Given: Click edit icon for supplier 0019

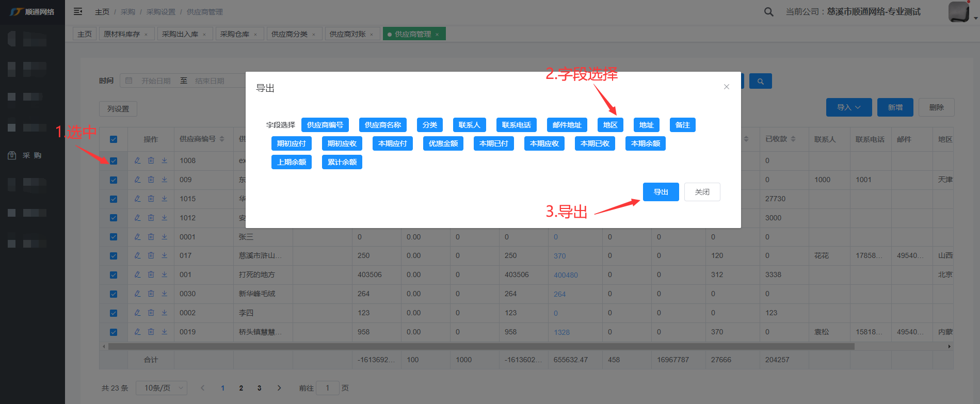Looking at the screenshot, I should pos(137,332).
